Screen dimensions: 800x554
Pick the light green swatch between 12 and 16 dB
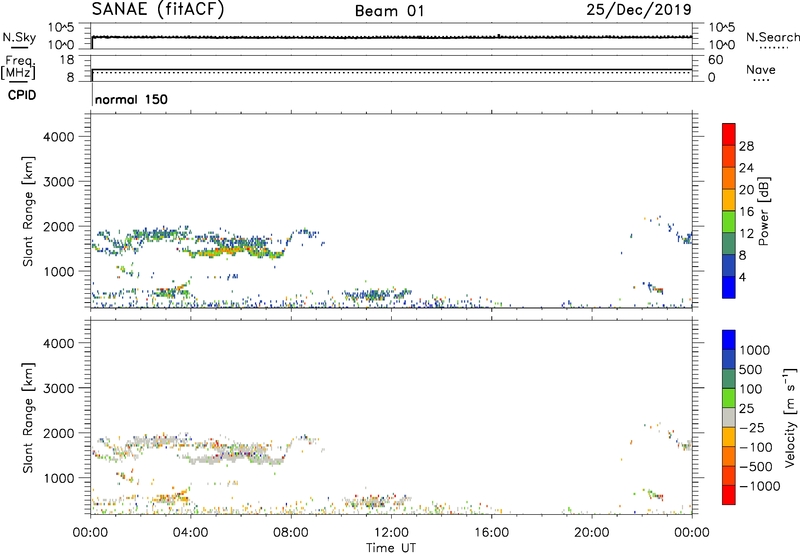tap(729, 221)
